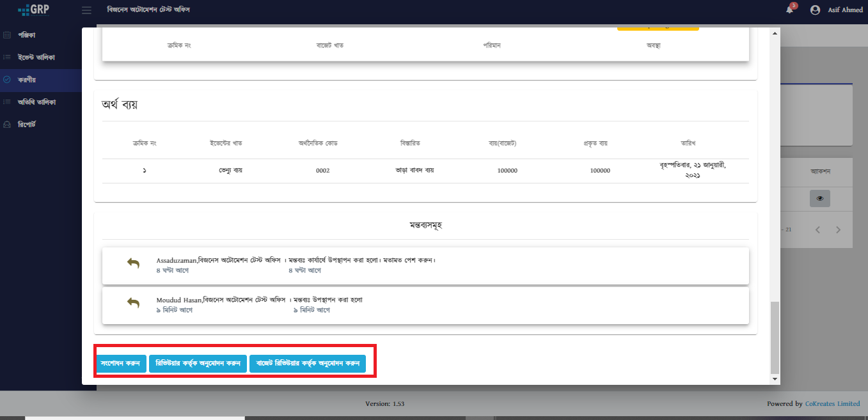This screenshot has width=868, height=420.
Task: Click the অর্থ ব্যয় section heading
Action: 120,105
